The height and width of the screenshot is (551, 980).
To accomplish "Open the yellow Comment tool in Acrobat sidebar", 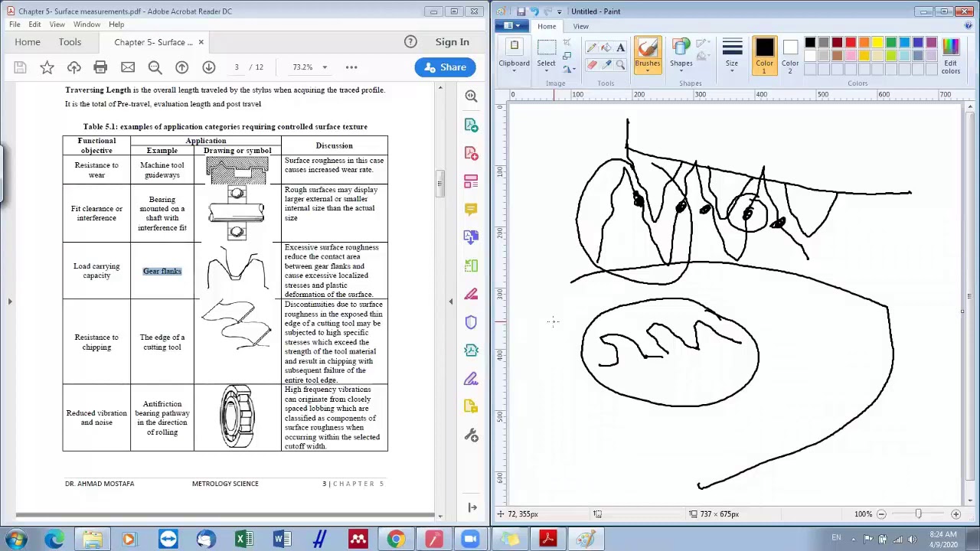I will click(471, 209).
